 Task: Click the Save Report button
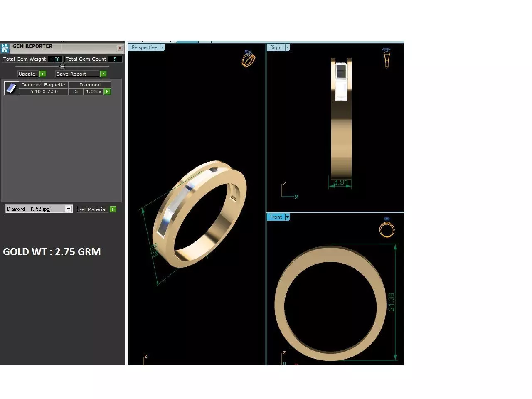[x=78, y=74]
